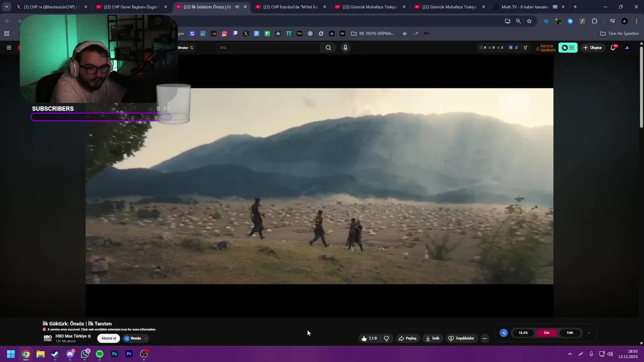Image resolution: width=644 pixels, height=362 pixels.
Task: Toggle the TubeBuddy teal menu button
Action: [568, 48]
